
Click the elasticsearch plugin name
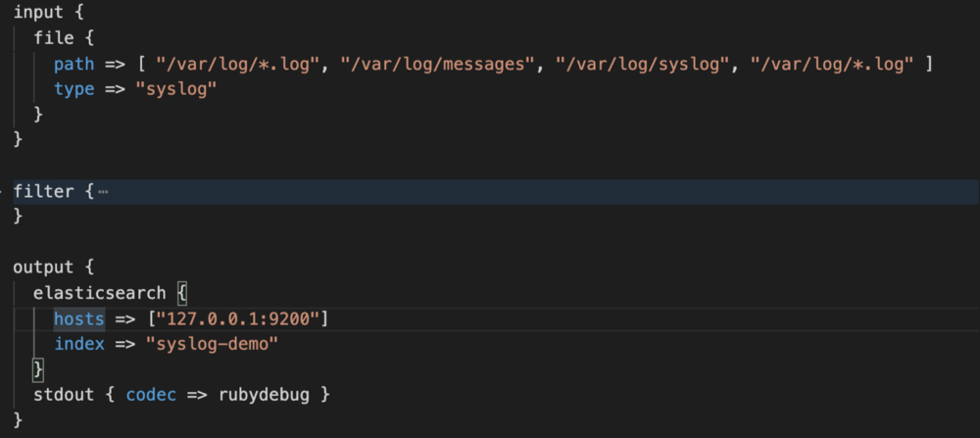[x=100, y=293]
